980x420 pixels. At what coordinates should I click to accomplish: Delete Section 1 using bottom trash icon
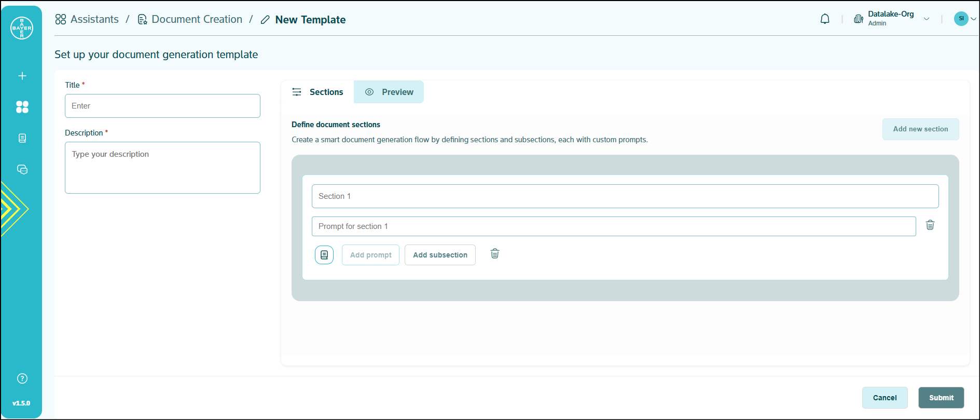tap(494, 254)
